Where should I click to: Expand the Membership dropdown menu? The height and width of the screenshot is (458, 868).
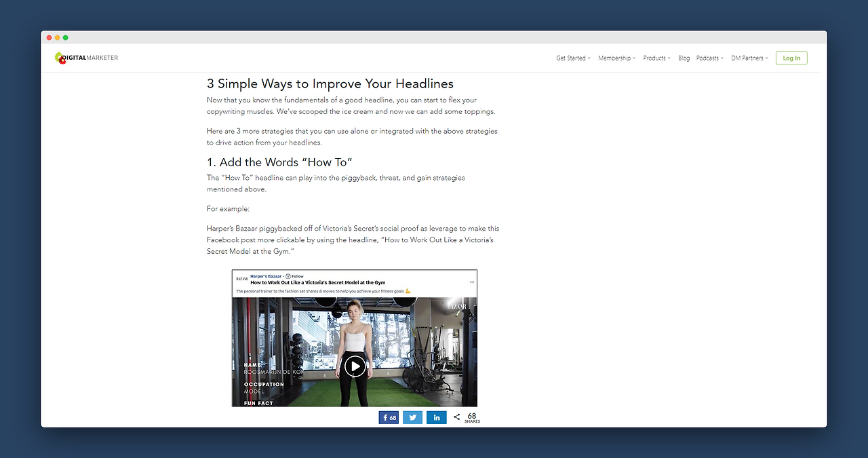(x=616, y=58)
